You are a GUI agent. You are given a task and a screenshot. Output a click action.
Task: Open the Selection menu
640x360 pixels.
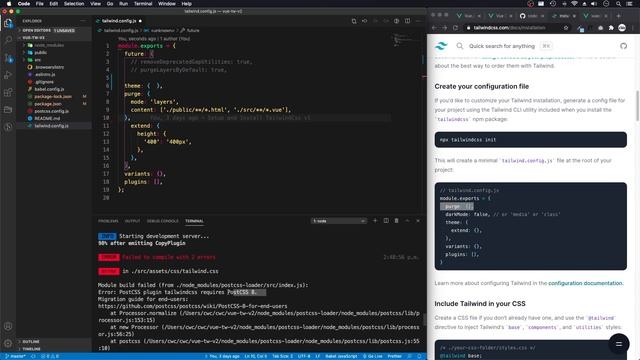(x=74, y=4)
